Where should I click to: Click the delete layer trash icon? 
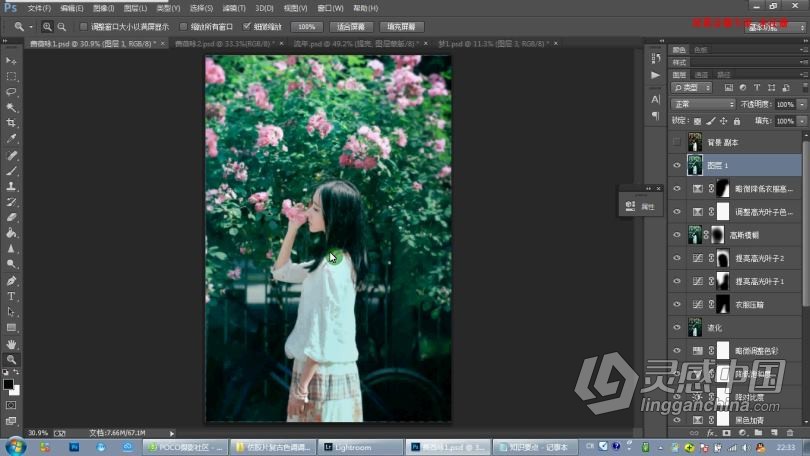(x=789, y=433)
